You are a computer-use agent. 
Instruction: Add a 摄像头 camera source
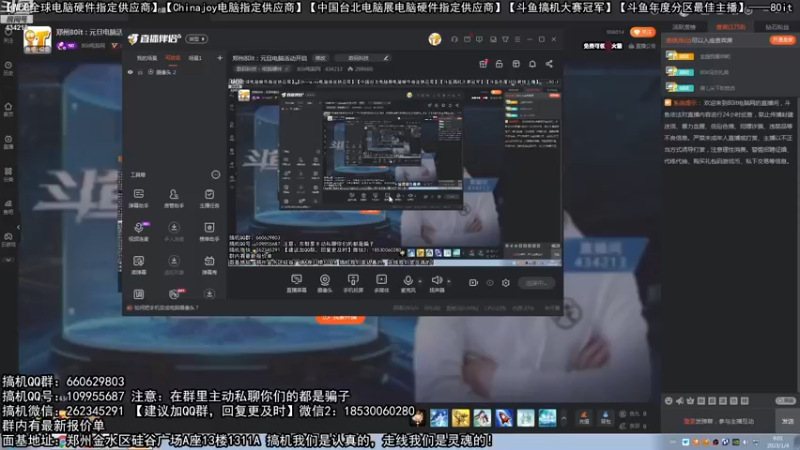[x=324, y=283]
